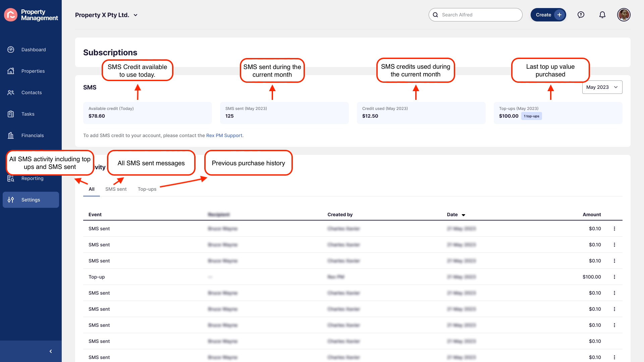Open the user profile avatar

pyautogui.click(x=624, y=15)
